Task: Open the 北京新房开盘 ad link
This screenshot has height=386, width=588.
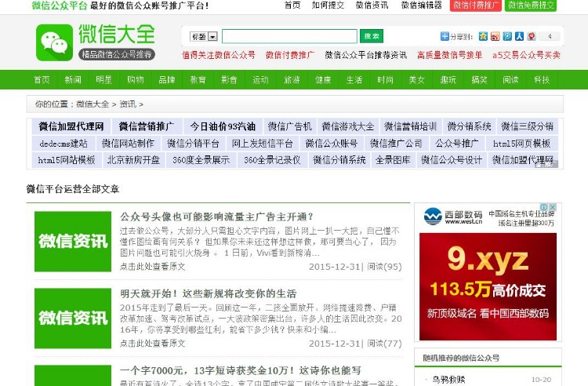Action: tap(133, 160)
